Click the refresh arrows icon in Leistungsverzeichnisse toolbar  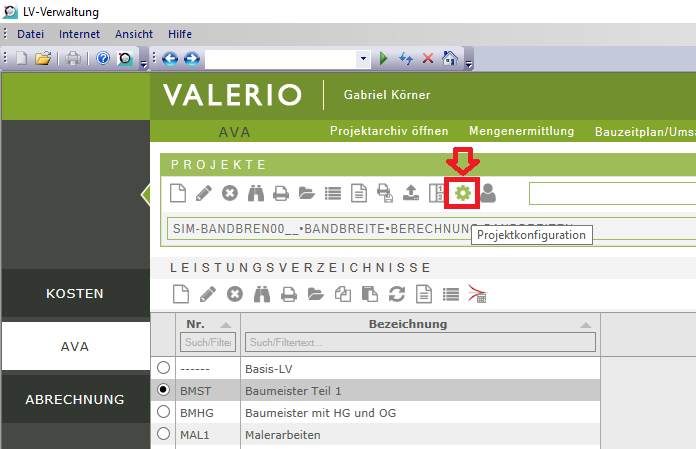[x=396, y=294]
